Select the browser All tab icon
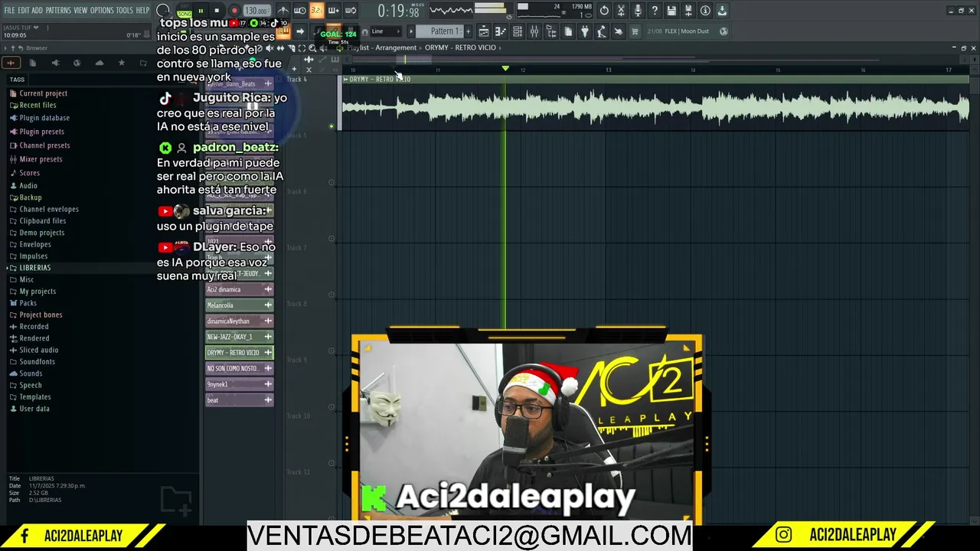The image size is (980, 551). click(11, 63)
